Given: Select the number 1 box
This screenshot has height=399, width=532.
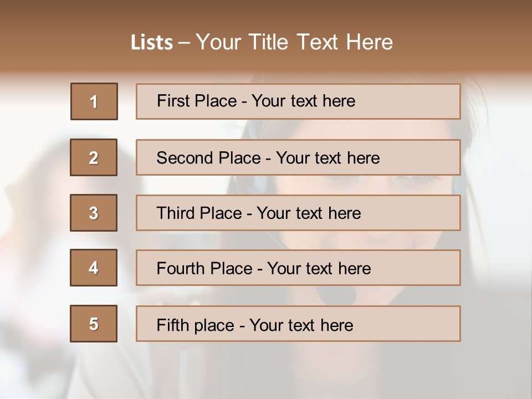Looking at the screenshot, I should click(94, 101).
